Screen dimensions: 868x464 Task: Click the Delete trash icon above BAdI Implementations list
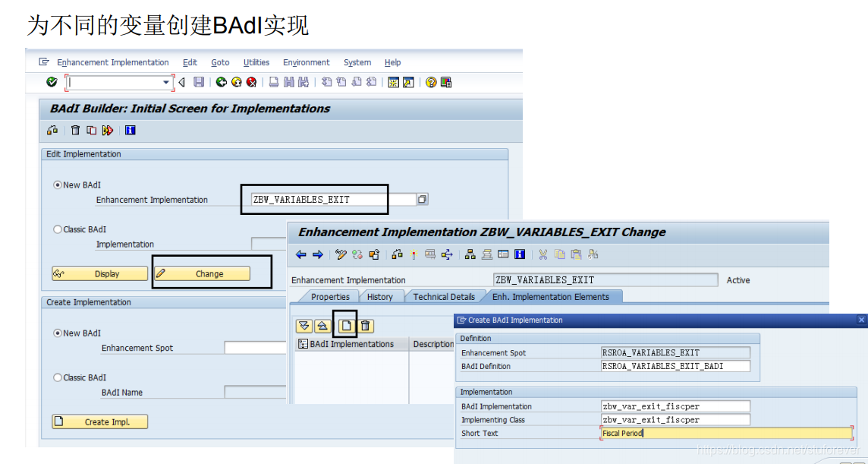click(365, 326)
